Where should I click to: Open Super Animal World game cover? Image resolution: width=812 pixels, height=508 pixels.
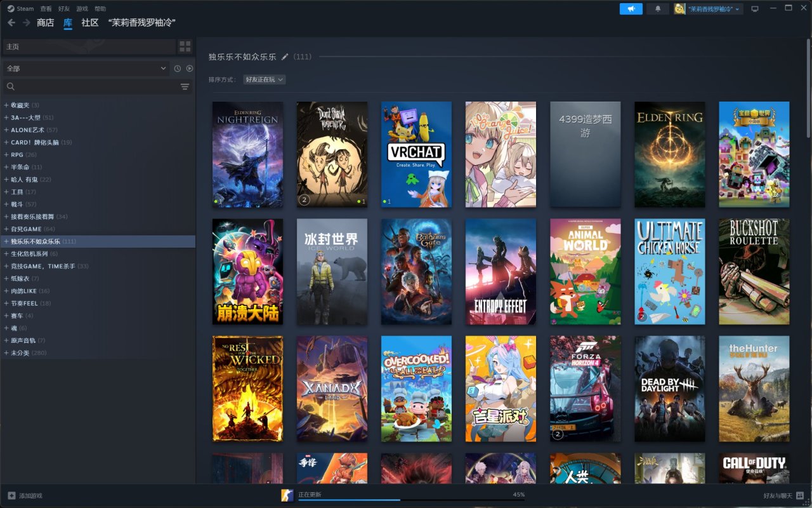(x=585, y=272)
